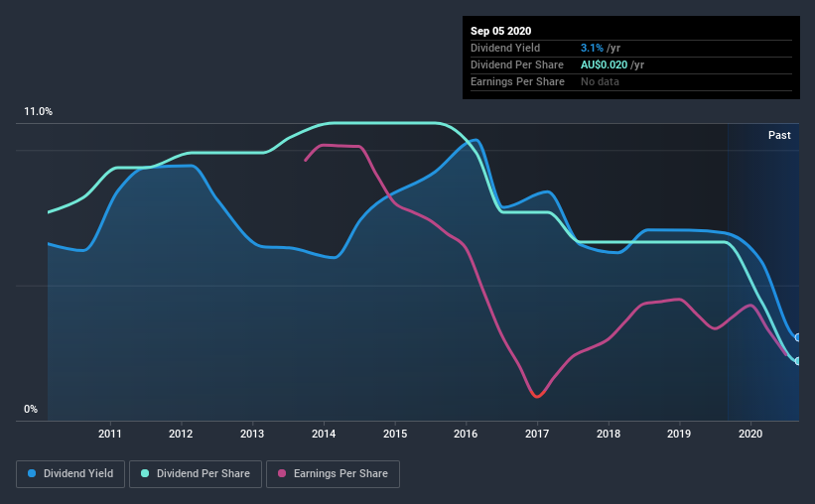Click the 3.1% dividend yield value
Viewport: 815px width, 504px height.
[592, 48]
